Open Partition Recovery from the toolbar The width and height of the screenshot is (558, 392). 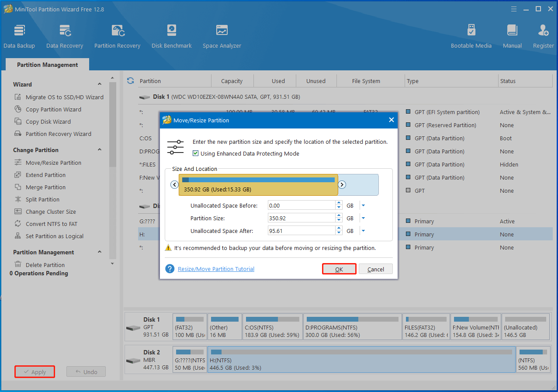point(117,36)
